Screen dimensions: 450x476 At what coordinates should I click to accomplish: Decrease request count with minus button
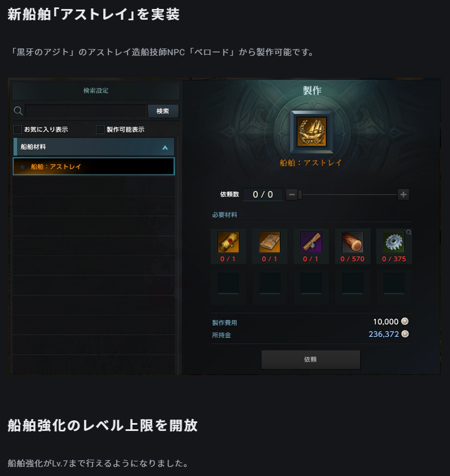[x=292, y=194]
